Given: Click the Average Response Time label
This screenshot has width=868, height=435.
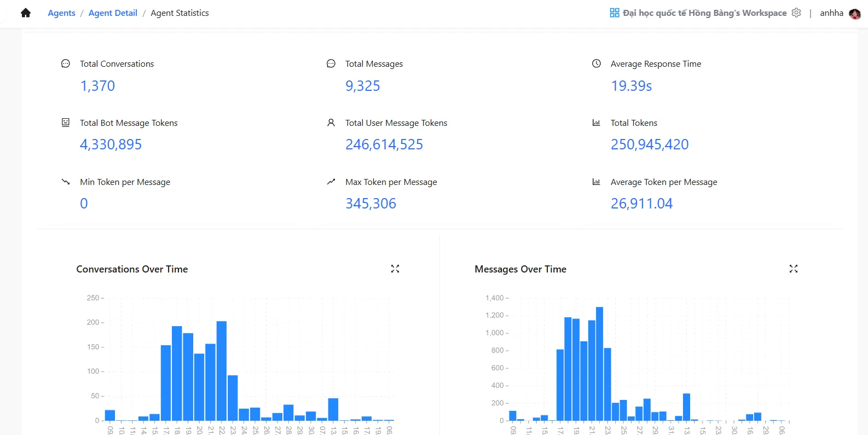Looking at the screenshot, I should click(656, 64).
